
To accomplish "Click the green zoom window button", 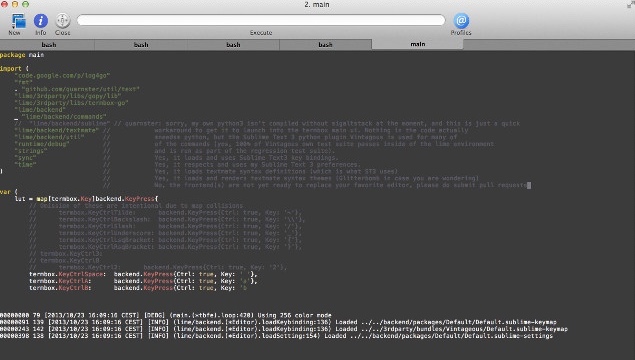I will (x=25, y=4).
